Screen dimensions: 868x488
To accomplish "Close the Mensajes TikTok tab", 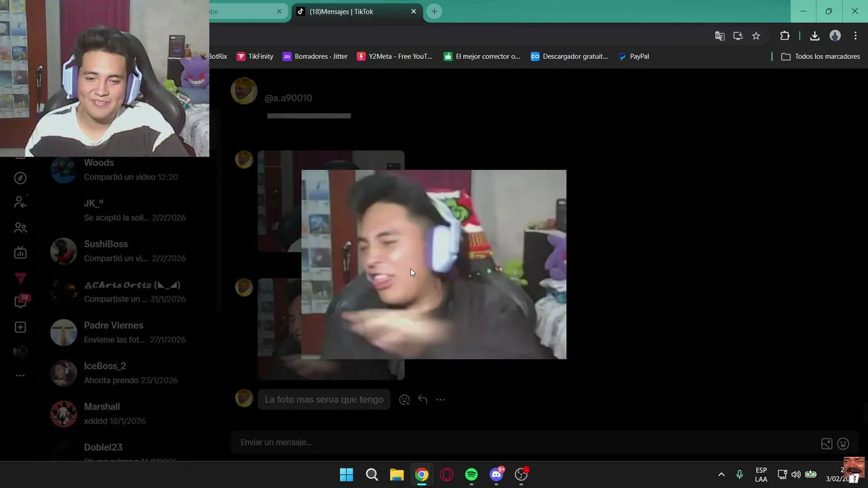I will pos(414,12).
